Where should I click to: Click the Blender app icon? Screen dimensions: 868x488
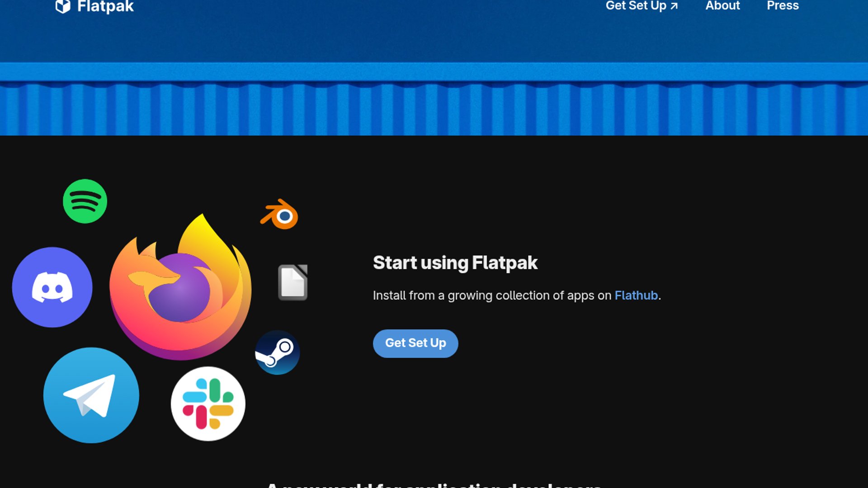click(x=279, y=214)
